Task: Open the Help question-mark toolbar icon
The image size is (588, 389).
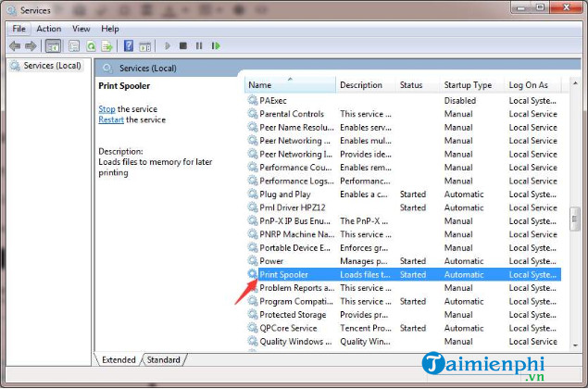Action: pyautogui.click(x=129, y=45)
